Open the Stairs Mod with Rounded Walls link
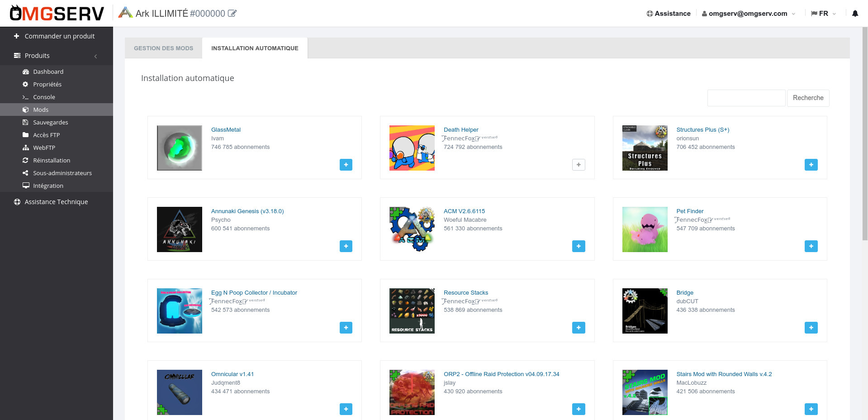868x420 pixels. pos(724,374)
